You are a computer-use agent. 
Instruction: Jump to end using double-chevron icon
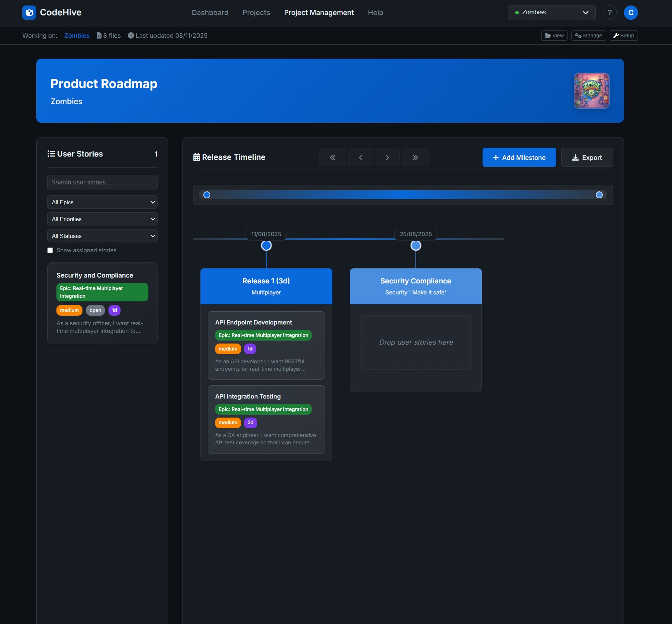[x=415, y=157]
